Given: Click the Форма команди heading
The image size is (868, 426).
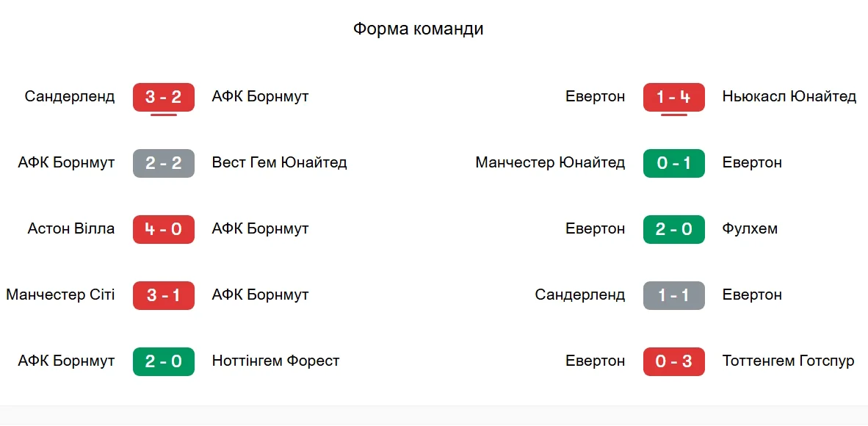Looking at the screenshot, I should [418, 29].
